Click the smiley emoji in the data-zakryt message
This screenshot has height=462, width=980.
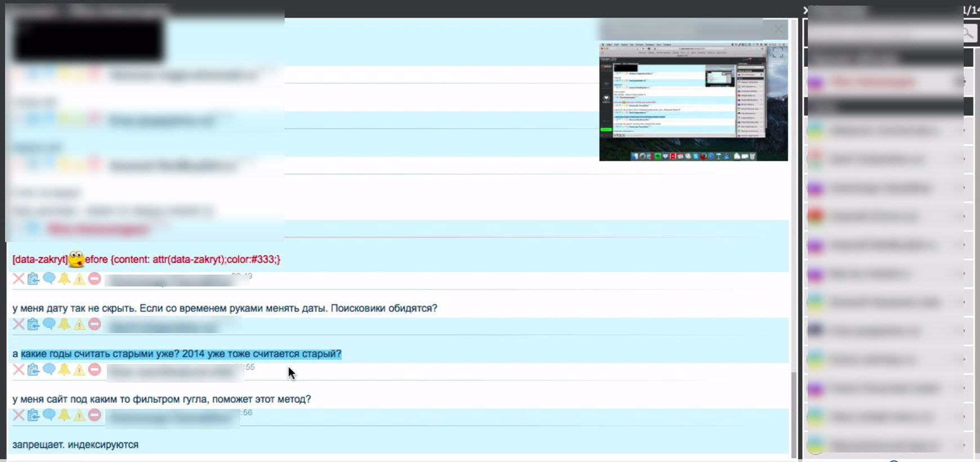77,259
